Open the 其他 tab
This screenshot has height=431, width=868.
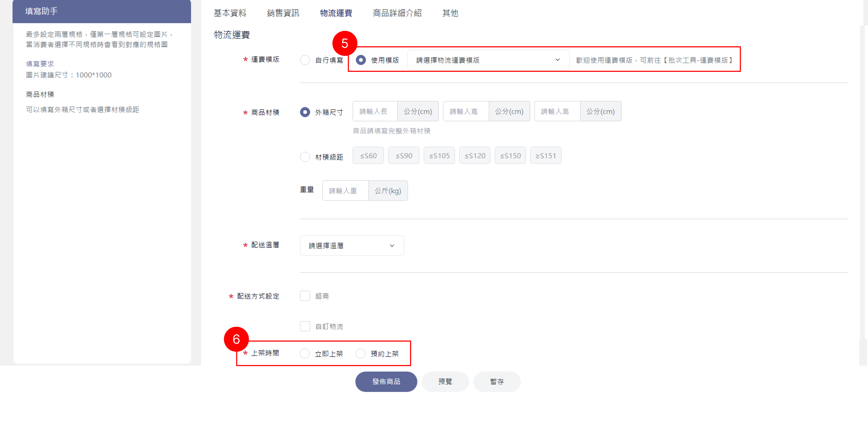tap(450, 13)
